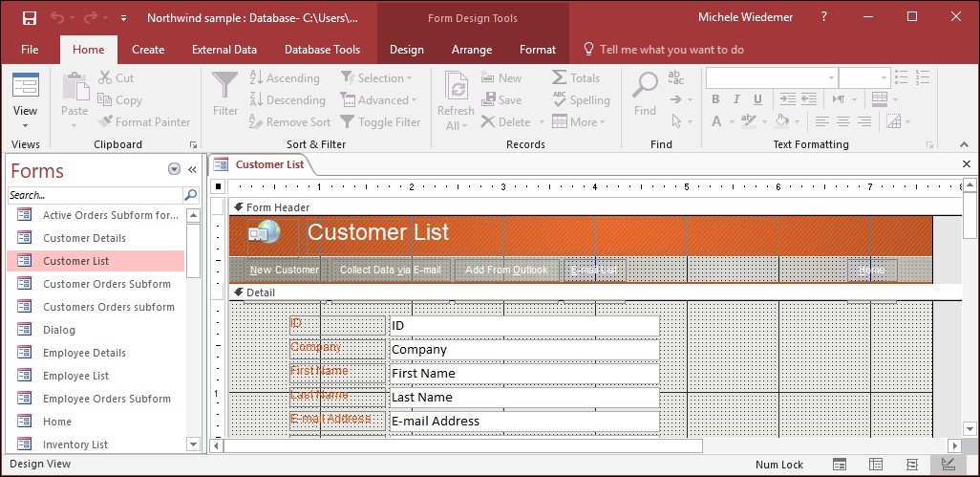Select Customer Details form in list
Image resolution: width=980 pixels, height=477 pixels.
click(x=96, y=238)
